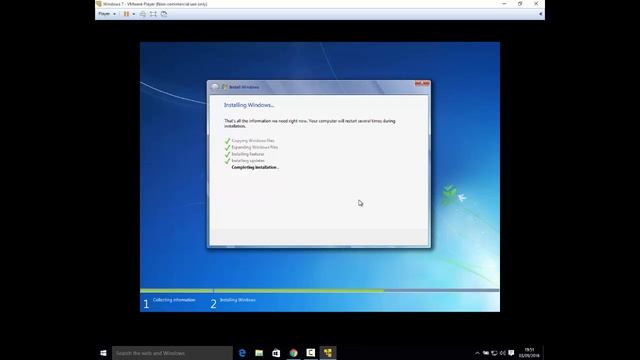The width and height of the screenshot is (640, 360).
Task: Click the installer progress bar at screen bottom
Action: click(320, 291)
